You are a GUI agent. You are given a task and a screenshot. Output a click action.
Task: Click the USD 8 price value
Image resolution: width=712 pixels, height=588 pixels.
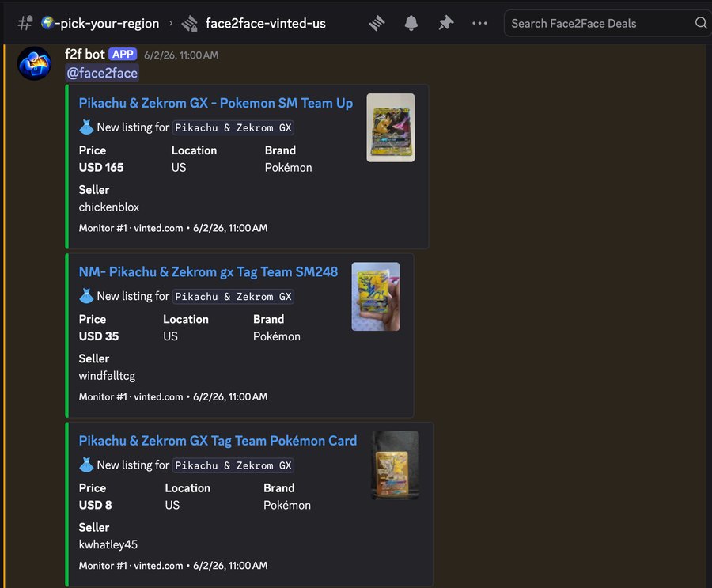96,505
